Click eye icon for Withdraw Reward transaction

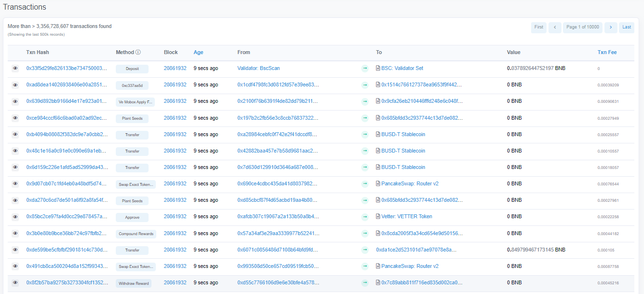click(x=15, y=283)
